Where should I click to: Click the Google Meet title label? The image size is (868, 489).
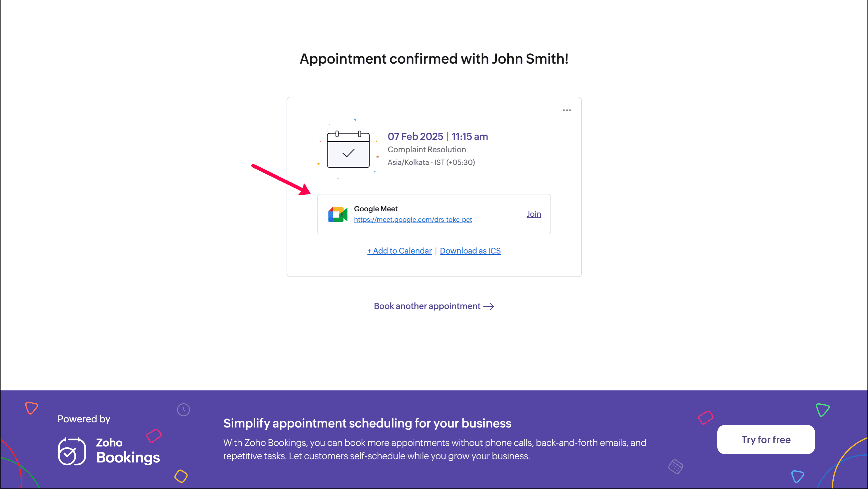(376, 209)
